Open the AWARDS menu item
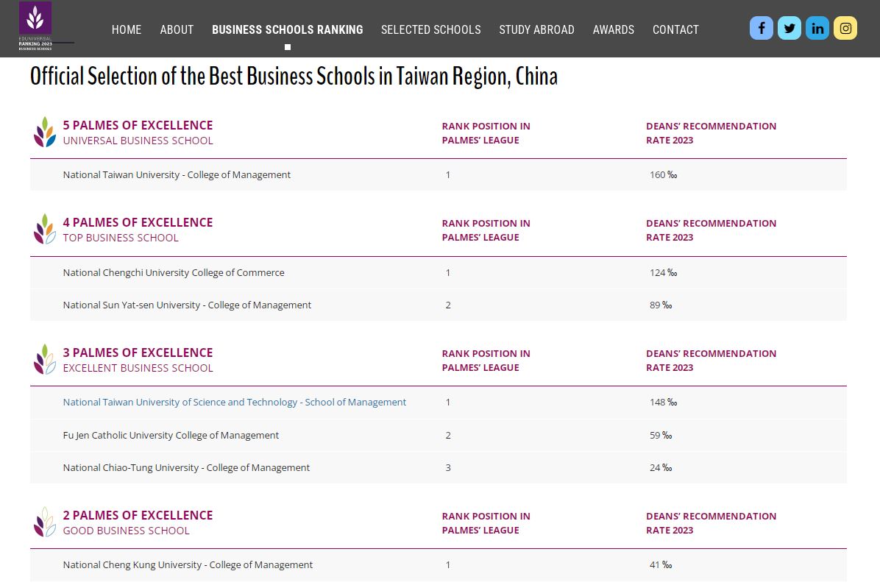880x588 pixels. (x=614, y=29)
